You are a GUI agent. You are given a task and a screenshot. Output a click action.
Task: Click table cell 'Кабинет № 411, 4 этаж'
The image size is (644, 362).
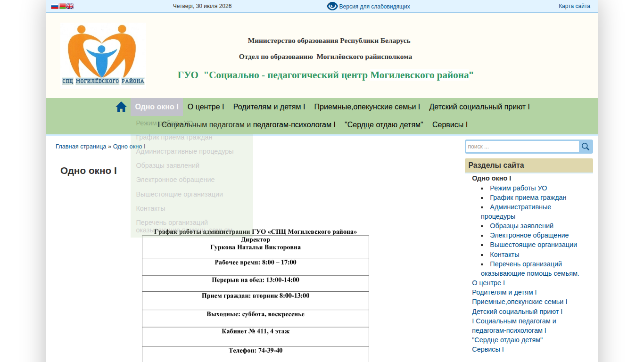pyautogui.click(x=256, y=337)
